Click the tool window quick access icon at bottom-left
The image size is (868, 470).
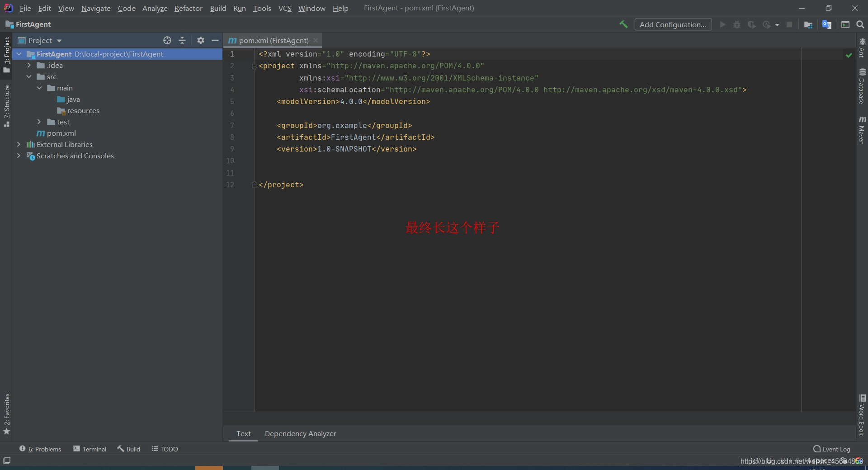point(7,461)
